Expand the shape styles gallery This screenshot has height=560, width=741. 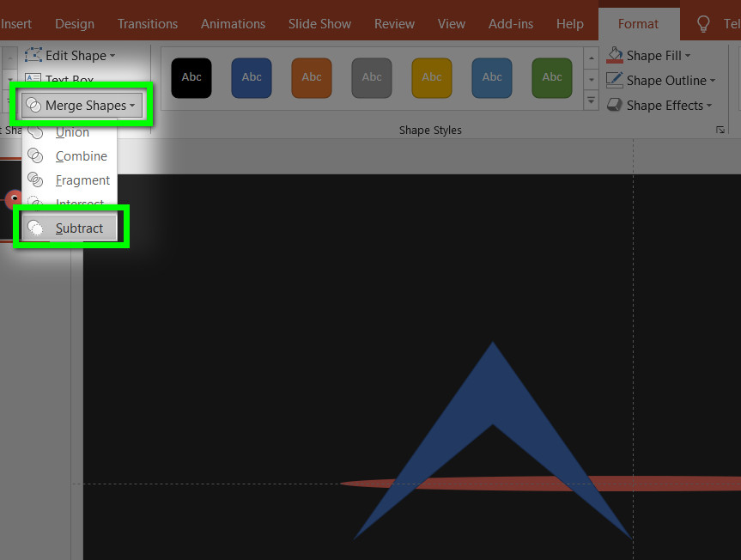tap(591, 100)
